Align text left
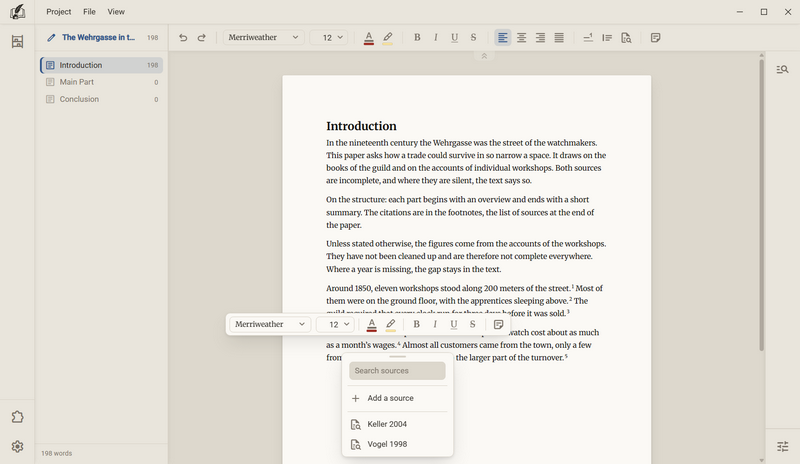 [503, 38]
